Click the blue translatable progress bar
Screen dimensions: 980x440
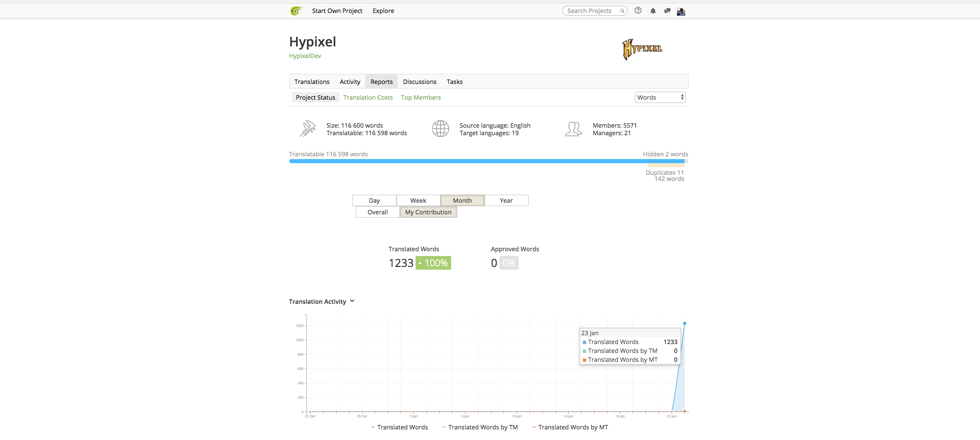pos(487,161)
